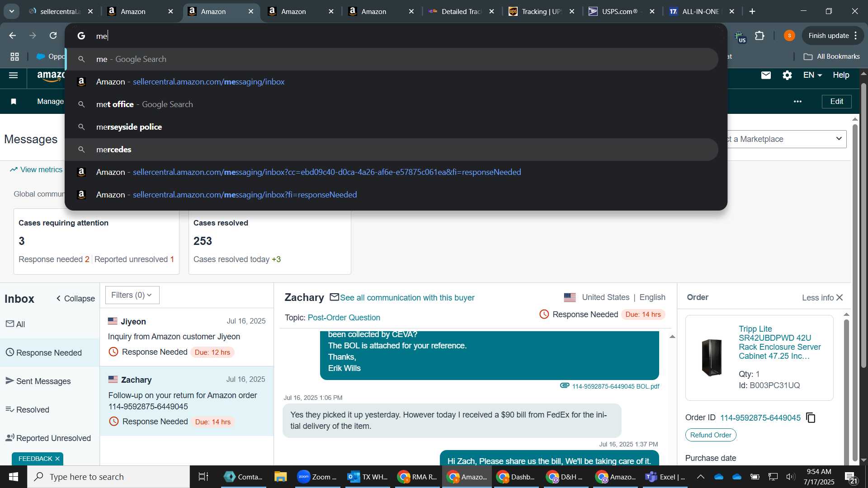Open the Select a Marketplace dropdown
Viewport: 868px width, 488px height.
tap(787, 139)
